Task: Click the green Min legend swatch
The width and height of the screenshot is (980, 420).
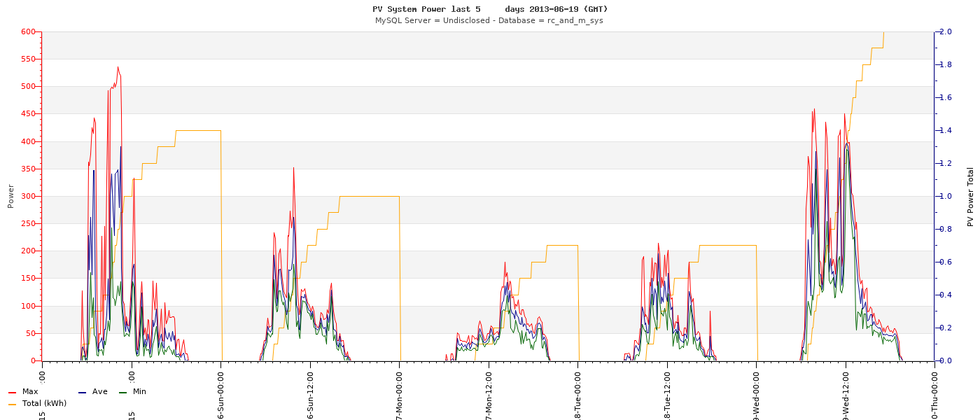Action: pos(123,392)
